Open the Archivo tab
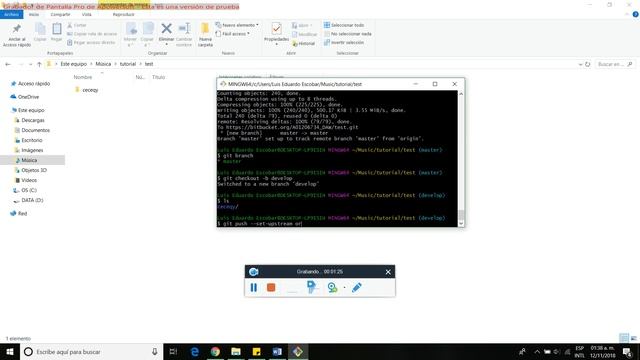640x360 pixels. [11, 14]
